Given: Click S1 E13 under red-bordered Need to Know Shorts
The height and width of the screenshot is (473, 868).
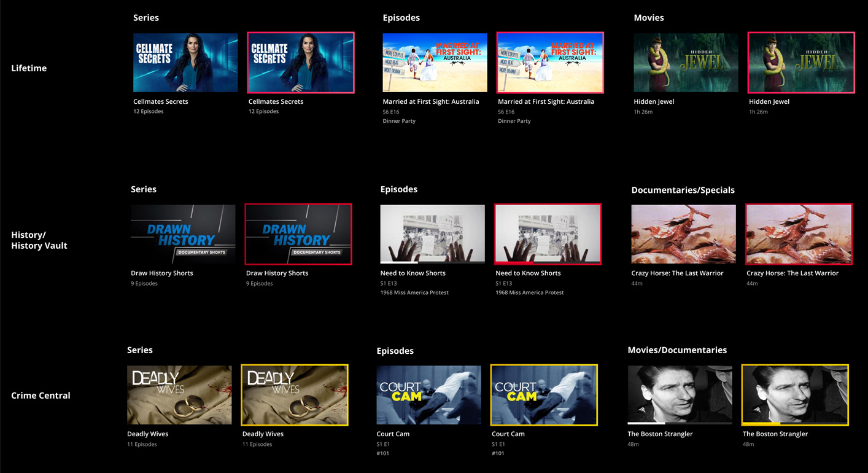Looking at the screenshot, I should [x=504, y=284].
